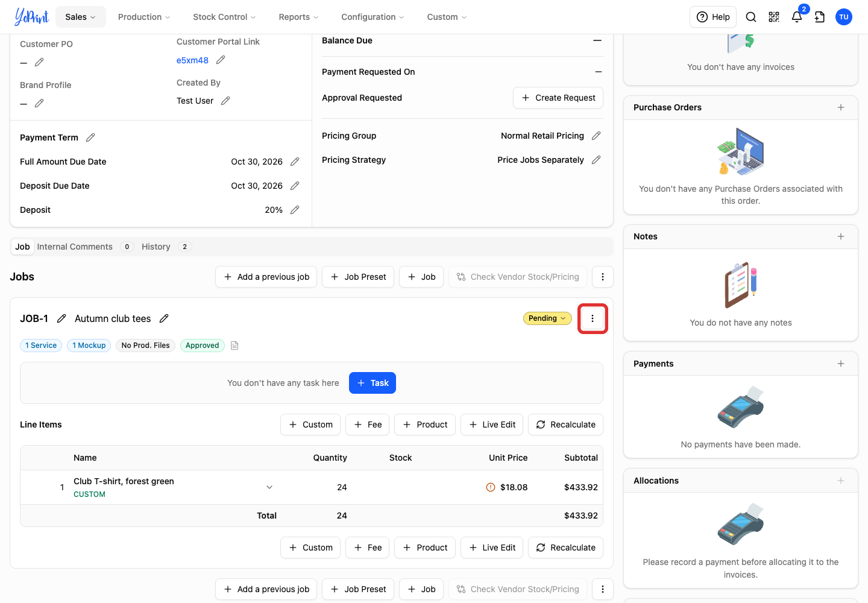Open notifications bell icon
The width and height of the screenshot is (868, 603).
pos(797,17)
